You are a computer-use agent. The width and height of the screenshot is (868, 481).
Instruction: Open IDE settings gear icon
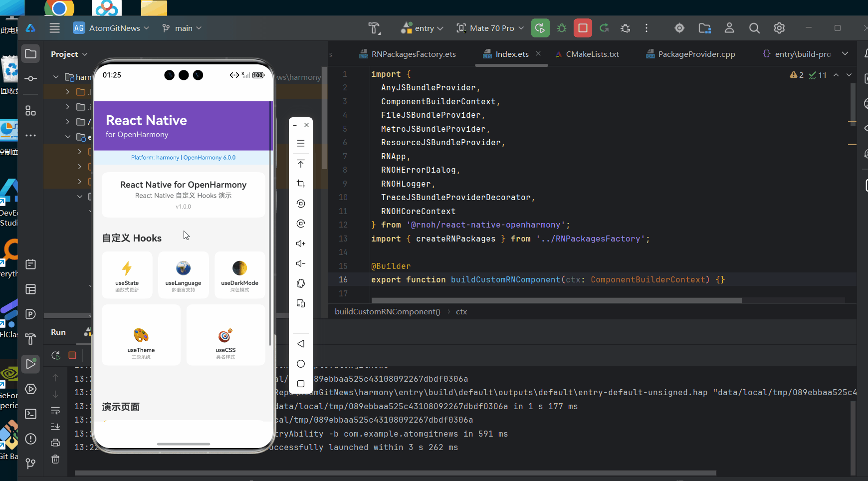click(x=779, y=28)
